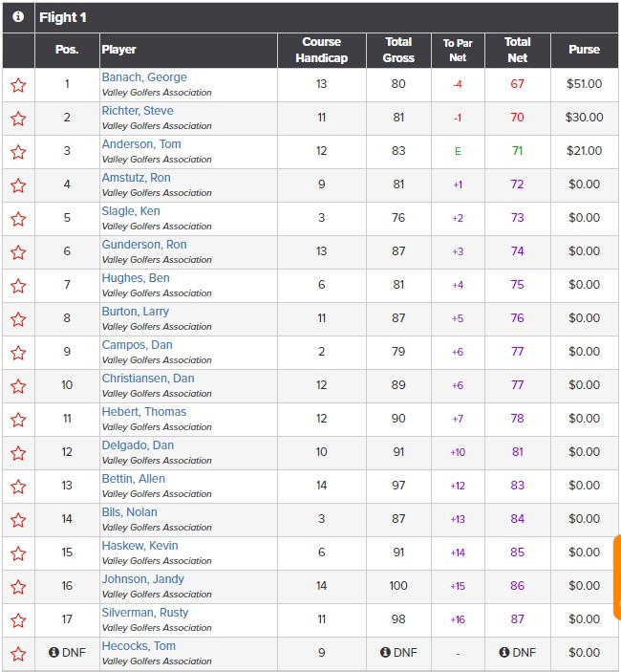Open Christiansen, Dan player link
The width and height of the screenshot is (621, 672).
click(x=148, y=379)
